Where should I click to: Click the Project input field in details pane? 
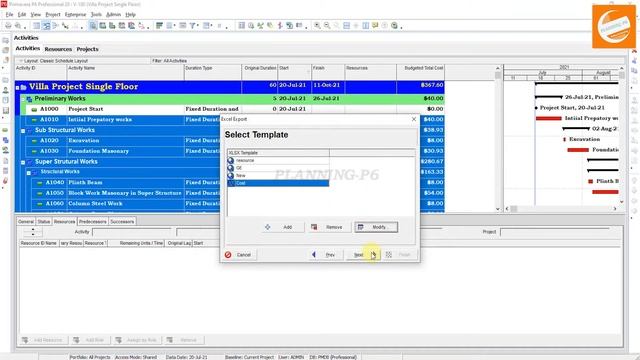(x=554, y=232)
